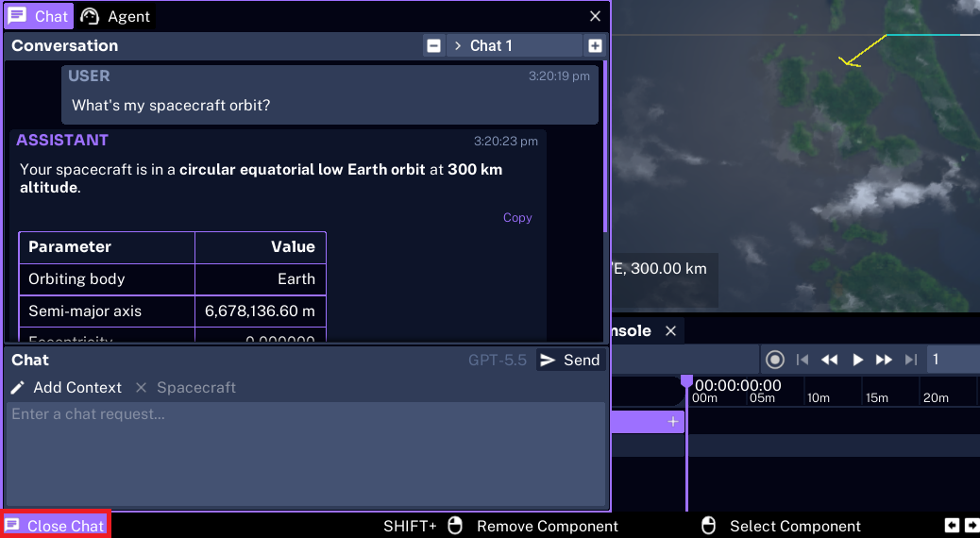Skip to timeline start
The image size is (980, 538).
[803, 360]
